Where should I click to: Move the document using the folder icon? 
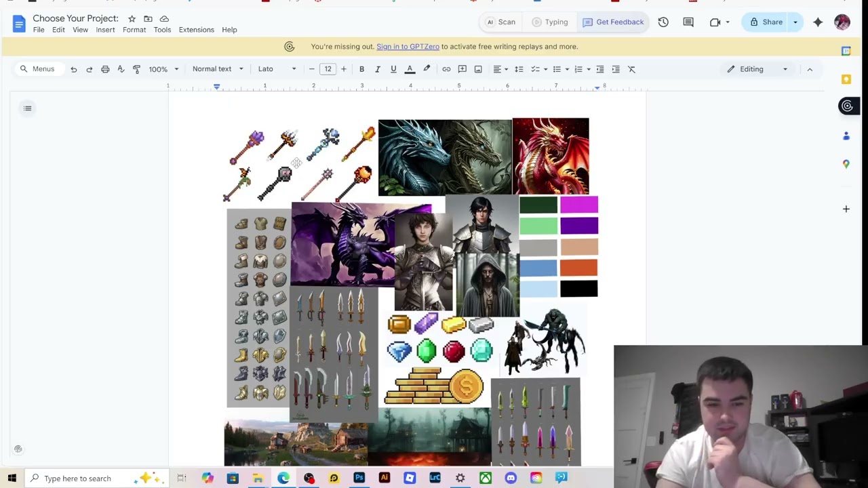(148, 18)
